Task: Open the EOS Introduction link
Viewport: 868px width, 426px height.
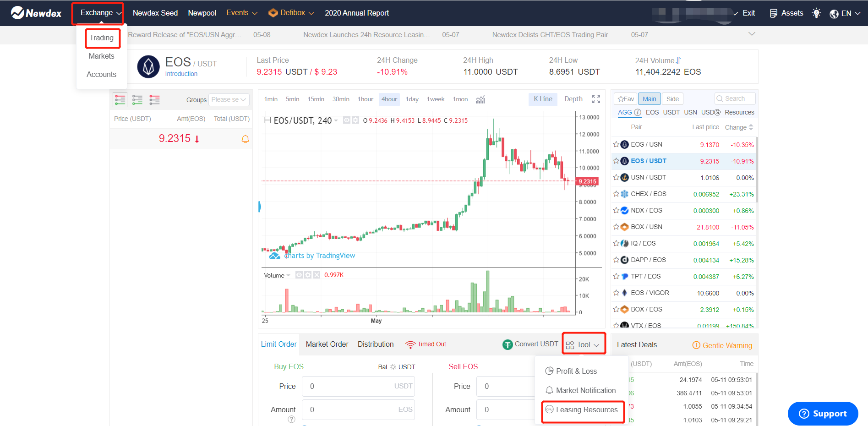Action: (x=181, y=74)
